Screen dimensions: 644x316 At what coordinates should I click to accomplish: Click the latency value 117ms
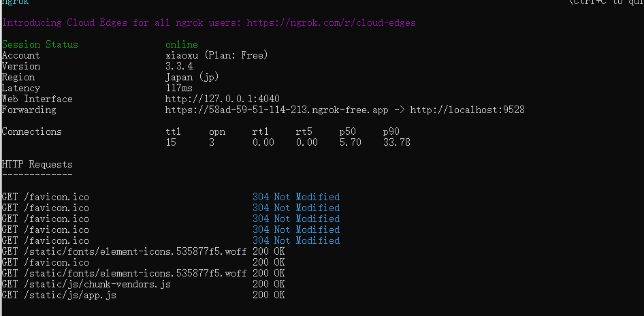(x=178, y=88)
